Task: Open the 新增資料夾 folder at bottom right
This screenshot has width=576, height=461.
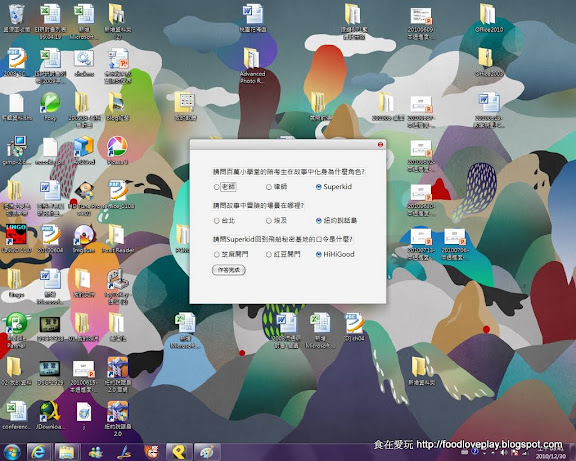Action: click(x=421, y=371)
